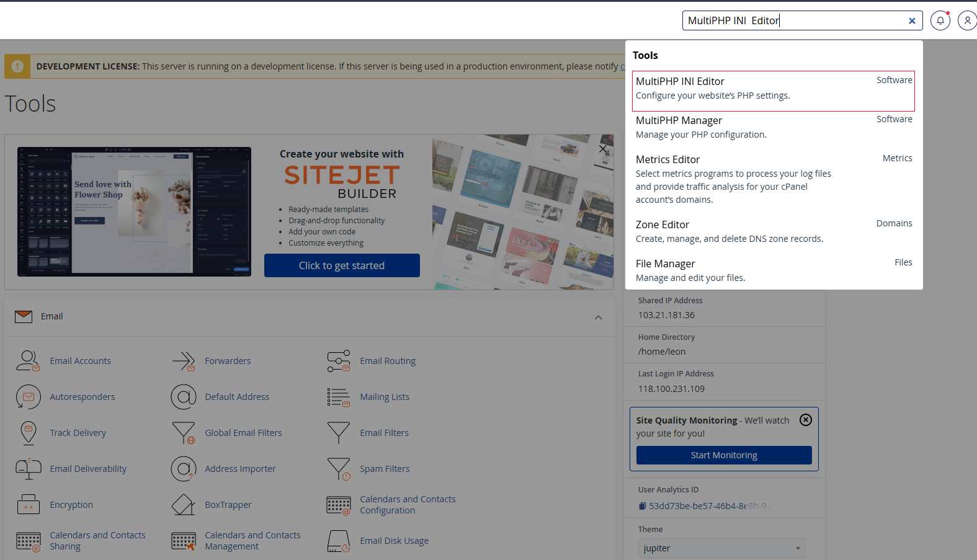The width and height of the screenshot is (977, 560).
Task: Close the Sitejet Builder banner
Action: [603, 149]
